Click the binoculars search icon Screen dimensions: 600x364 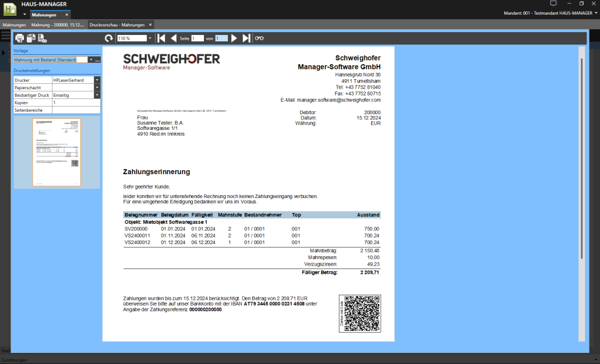point(259,38)
